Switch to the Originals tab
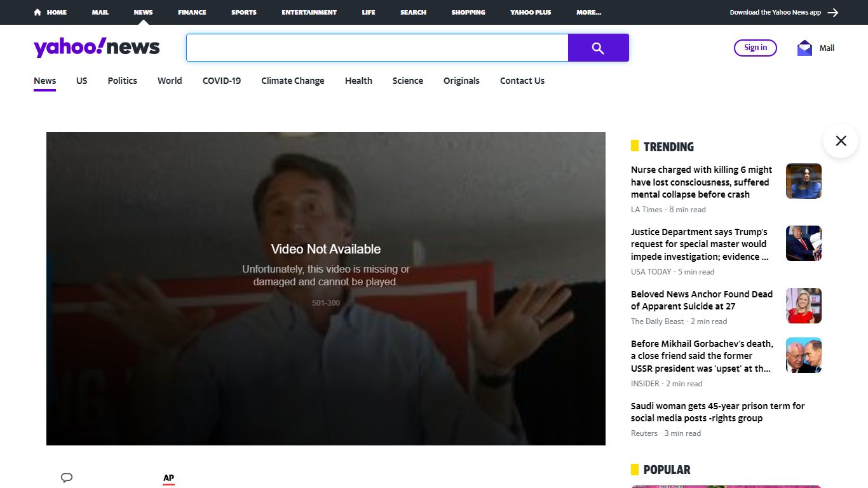This screenshot has width=868, height=488. [x=461, y=81]
